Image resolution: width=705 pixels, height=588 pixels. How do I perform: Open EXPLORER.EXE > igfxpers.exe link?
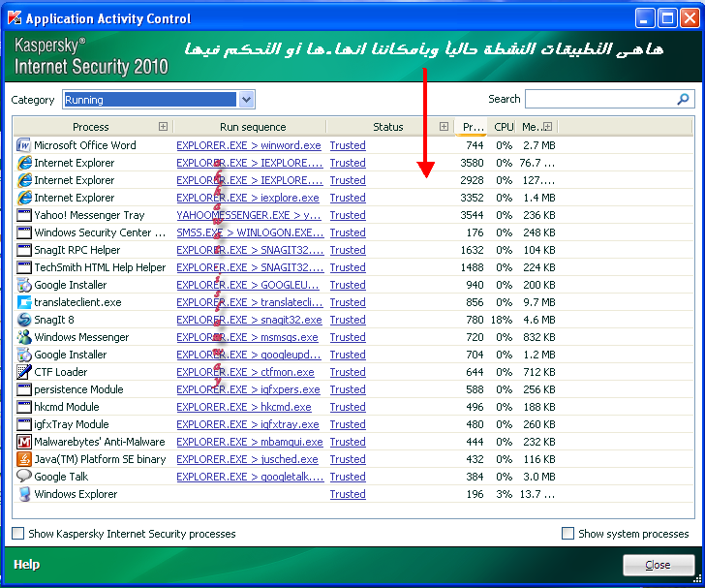[x=248, y=389]
